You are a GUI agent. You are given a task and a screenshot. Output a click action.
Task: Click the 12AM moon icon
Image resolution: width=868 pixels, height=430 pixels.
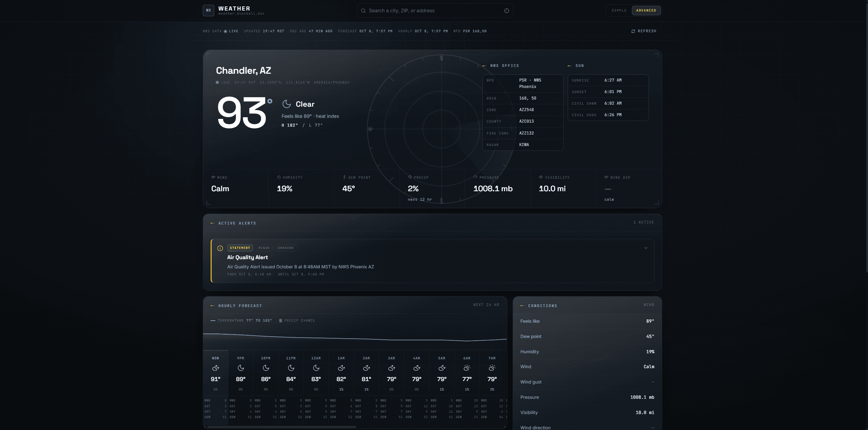point(316,368)
